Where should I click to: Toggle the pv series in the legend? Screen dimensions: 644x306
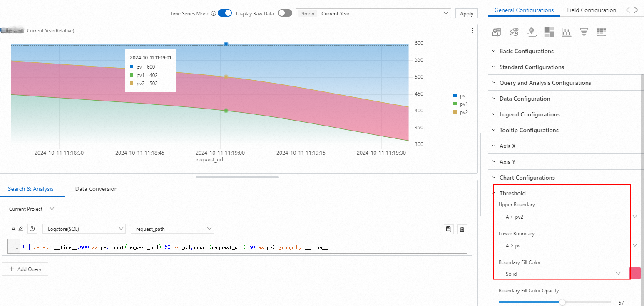459,96
